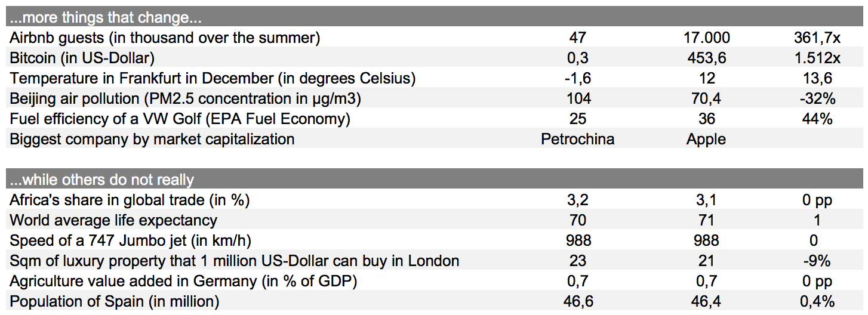Click the 'Airbnb guests' row label
This screenshot has width=868, height=315.
point(165,38)
